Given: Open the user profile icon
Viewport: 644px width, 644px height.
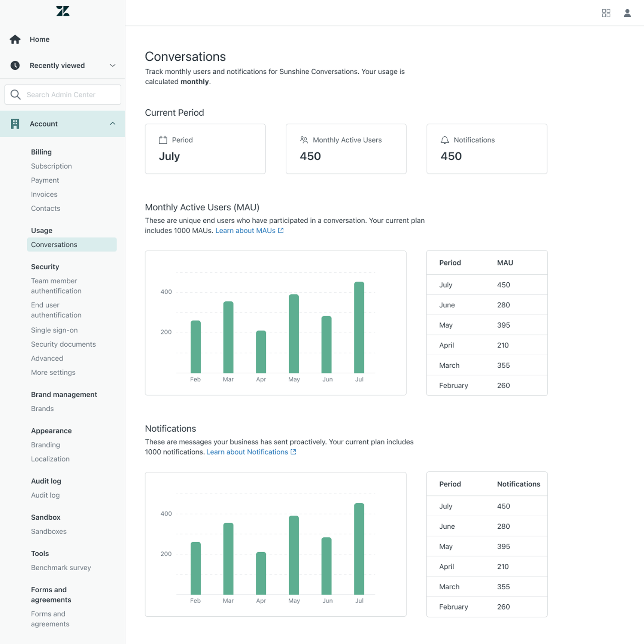Looking at the screenshot, I should pyautogui.click(x=627, y=13).
